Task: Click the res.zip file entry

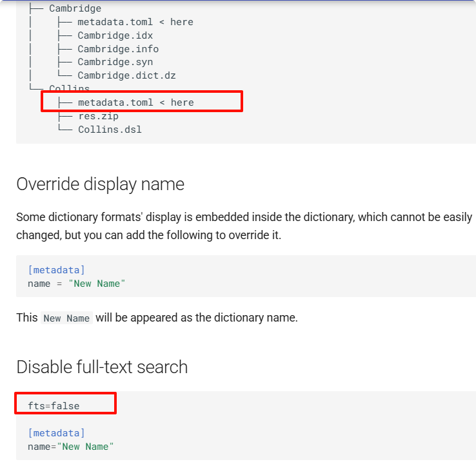Action: pyautogui.click(x=98, y=116)
